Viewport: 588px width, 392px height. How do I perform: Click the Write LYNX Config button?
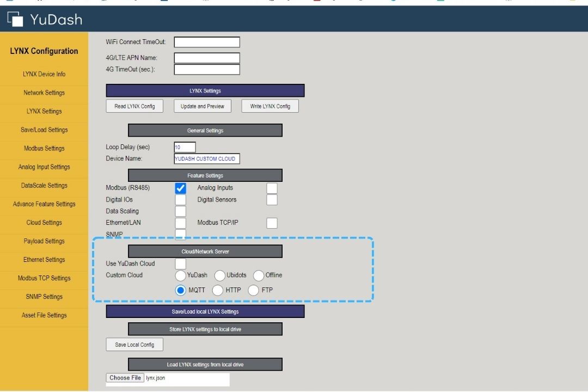[x=270, y=106]
